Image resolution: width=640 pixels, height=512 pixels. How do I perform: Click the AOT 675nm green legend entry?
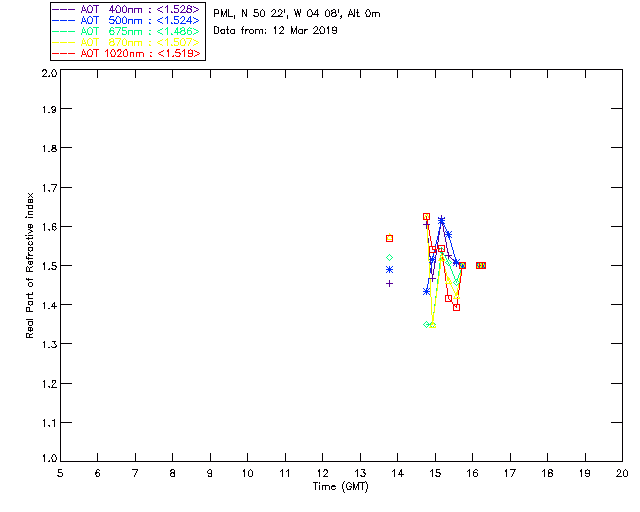pyautogui.click(x=126, y=31)
